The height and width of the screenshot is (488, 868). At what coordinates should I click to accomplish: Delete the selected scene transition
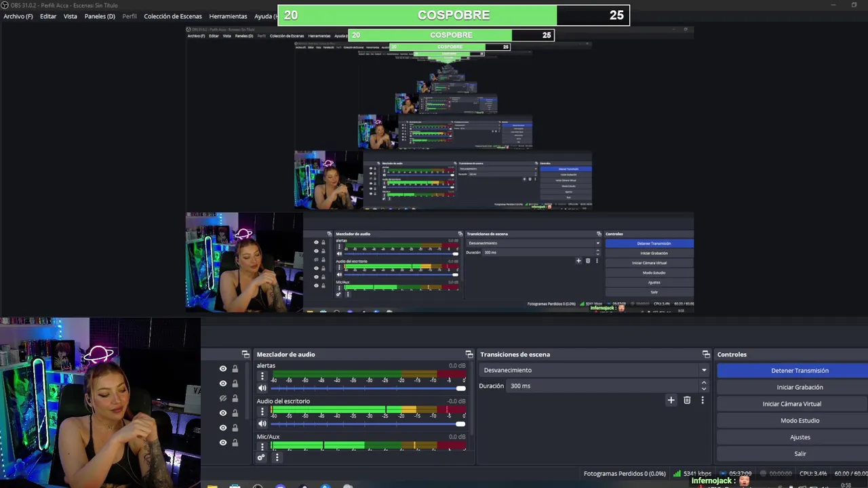click(x=687, y=401)
